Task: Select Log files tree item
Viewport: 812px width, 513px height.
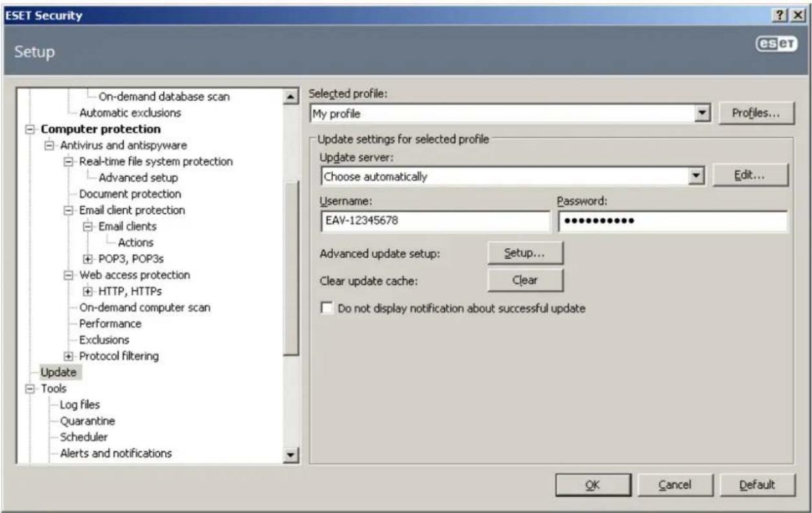Action: (80, 405)
